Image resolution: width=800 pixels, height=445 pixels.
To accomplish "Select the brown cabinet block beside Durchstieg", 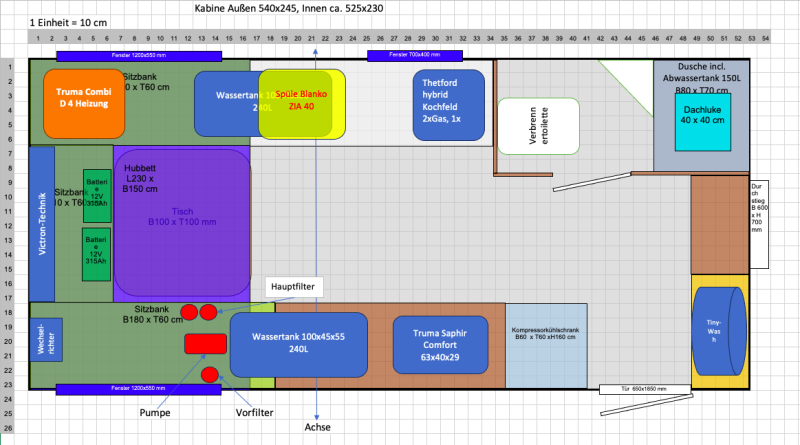I will tap(720, 225).
